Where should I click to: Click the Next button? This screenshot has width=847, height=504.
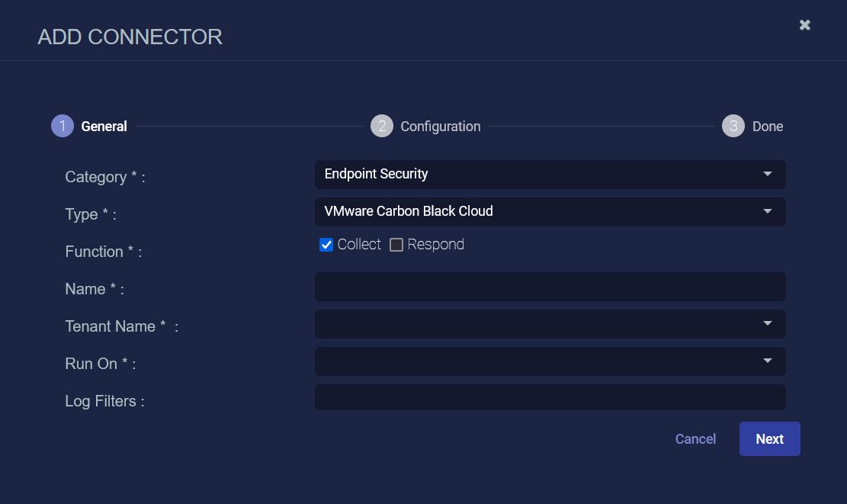pyautogui.click(x=770, y=438)
